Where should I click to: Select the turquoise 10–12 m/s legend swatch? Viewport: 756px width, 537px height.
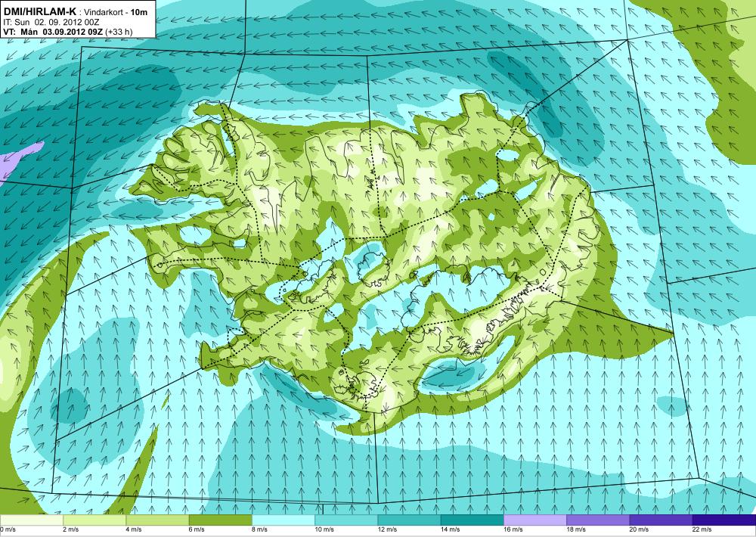346,520
